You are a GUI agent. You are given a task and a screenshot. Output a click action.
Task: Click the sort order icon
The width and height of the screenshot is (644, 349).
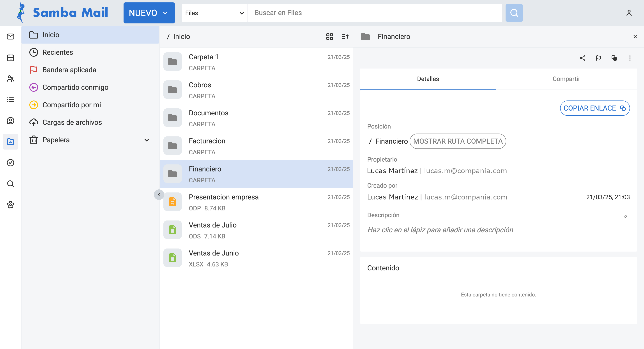click(345, 37)
